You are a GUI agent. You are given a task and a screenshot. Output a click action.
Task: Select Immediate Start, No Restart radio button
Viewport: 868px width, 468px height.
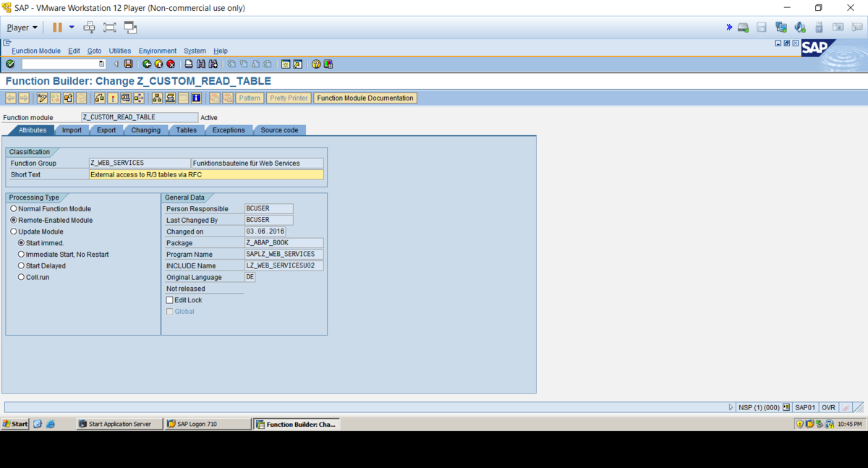21,255
